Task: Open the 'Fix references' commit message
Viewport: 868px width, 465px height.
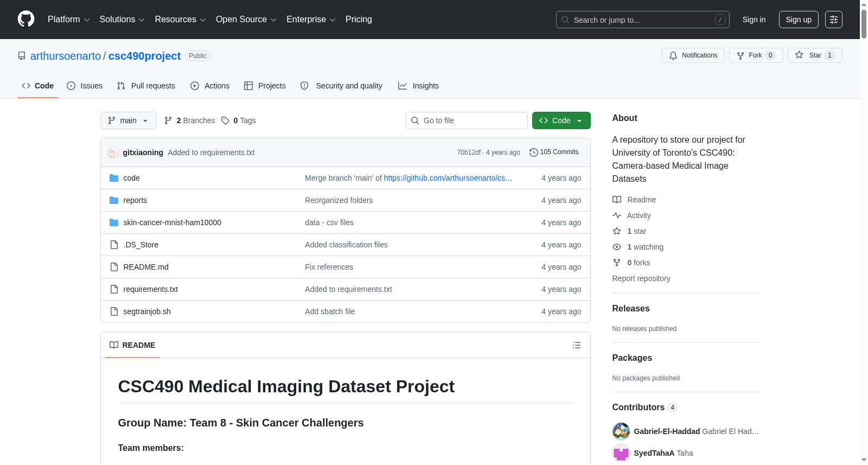Action: coord(329,267)
